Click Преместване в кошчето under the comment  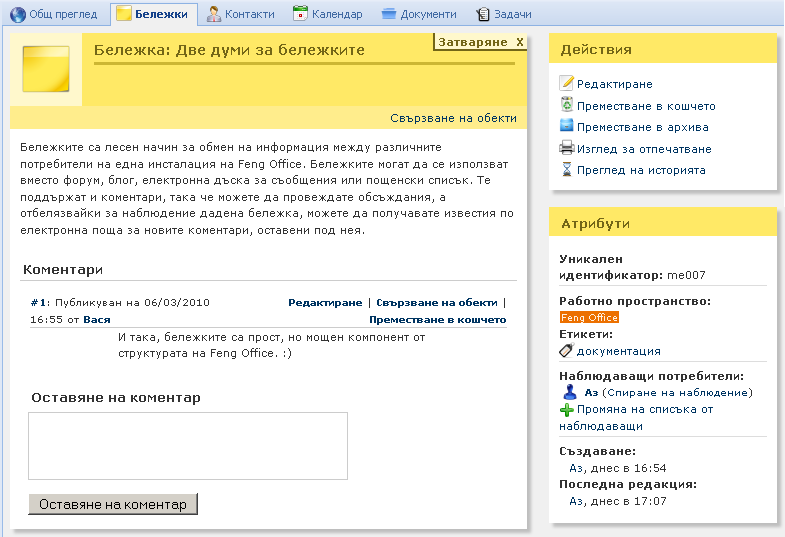(x=437, y=320)
